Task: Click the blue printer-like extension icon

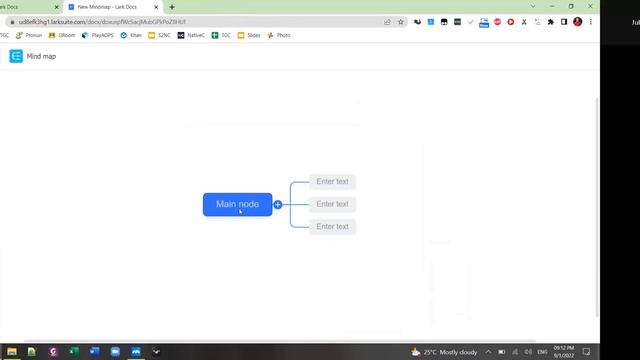Action: pos(484,23)
